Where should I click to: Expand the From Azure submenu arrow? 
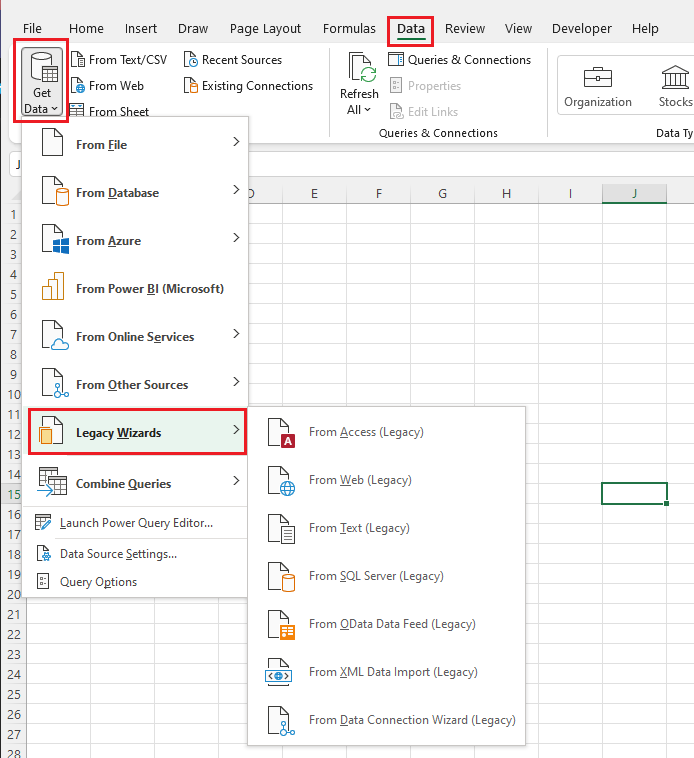tap(236, 237)
